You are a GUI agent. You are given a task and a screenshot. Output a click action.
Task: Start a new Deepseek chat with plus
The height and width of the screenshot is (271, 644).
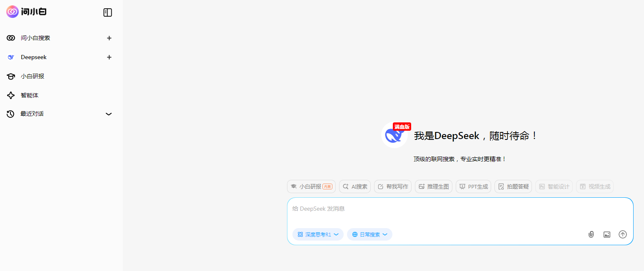(x=109, y=57)
